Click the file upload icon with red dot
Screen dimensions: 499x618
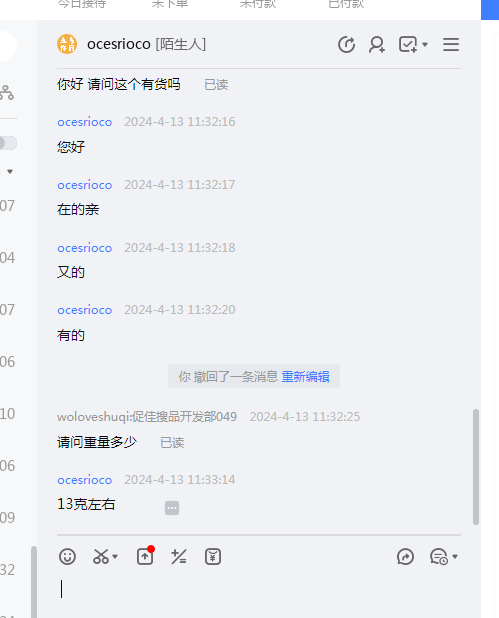(145, 557)
